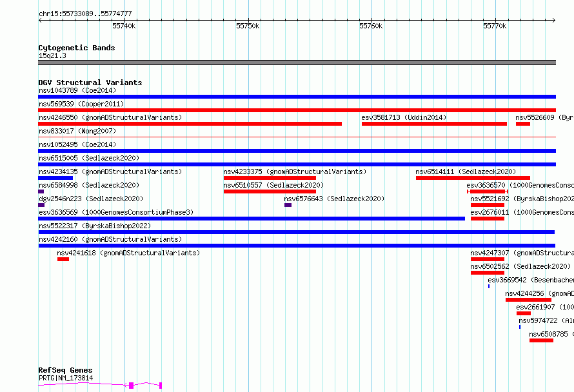The image size is (574, 392).
Task: Click the small red bar under nsv4241618
Action: point(63,259)
